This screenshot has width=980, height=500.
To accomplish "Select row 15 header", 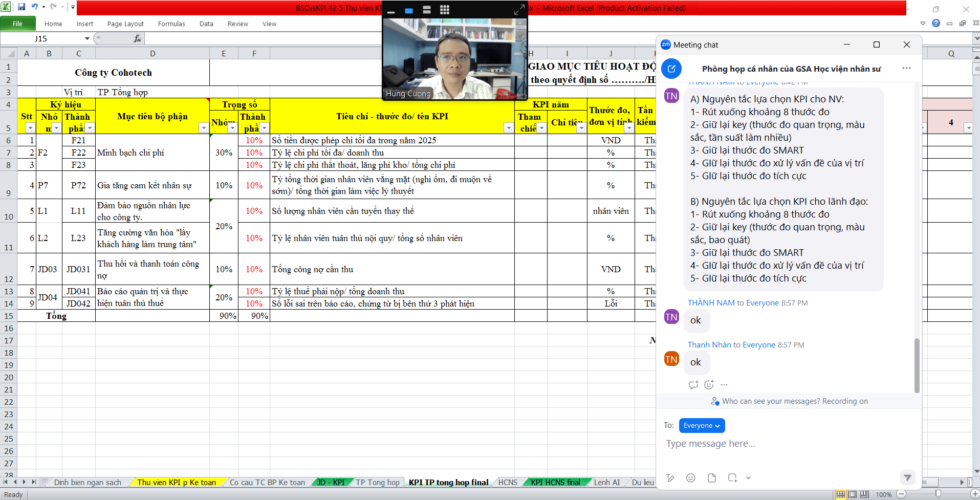I will tap(9, 316).
